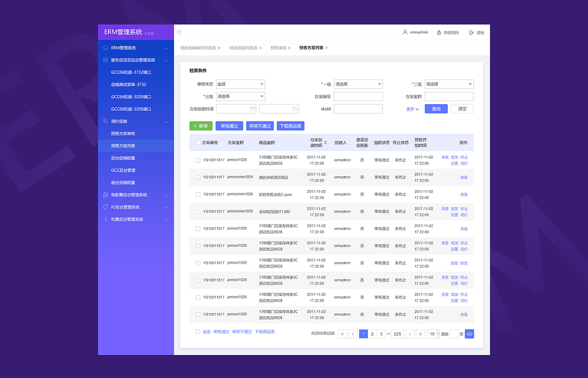The height and width of the screenshot is (378, 588).
Task: Focus the 跳转 page number input
Action: point(454,334)
